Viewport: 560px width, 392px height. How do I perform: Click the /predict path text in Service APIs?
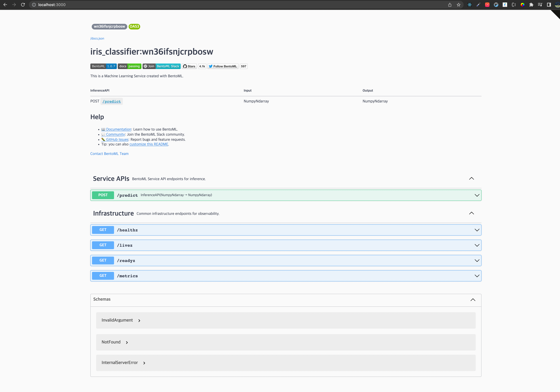point(127,195)
